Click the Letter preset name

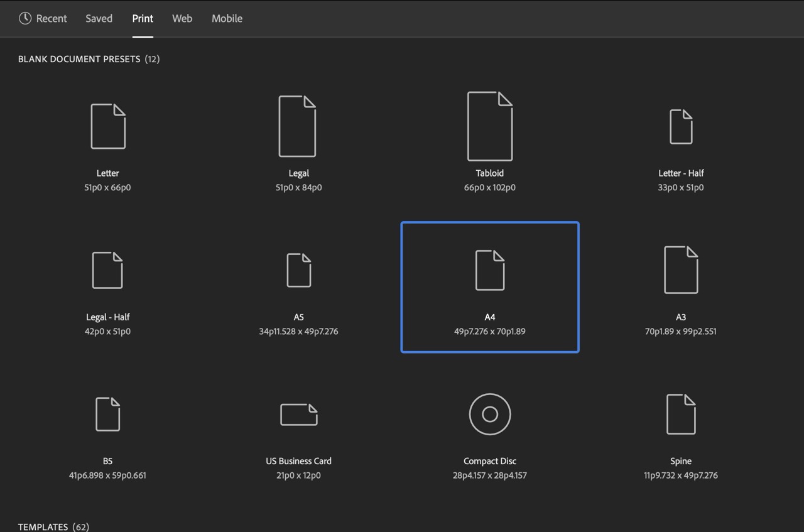tap(108, 173)
